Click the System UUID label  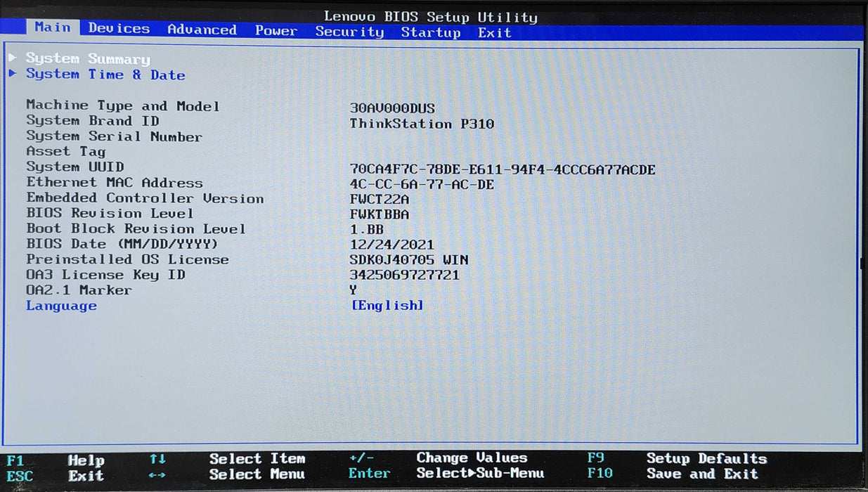tap(75, 167)
